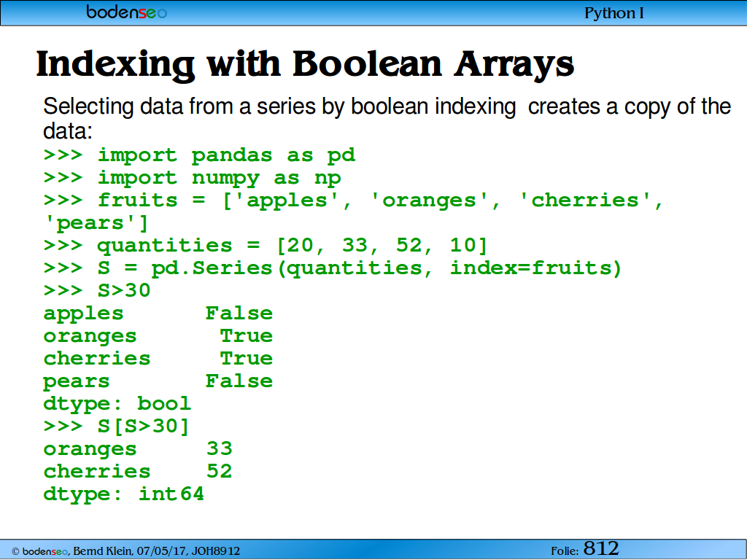This screenshot has height=560, width=747.
Task: Click the '>>> S>30' prompt line
Action: click(x=97, y=290)
